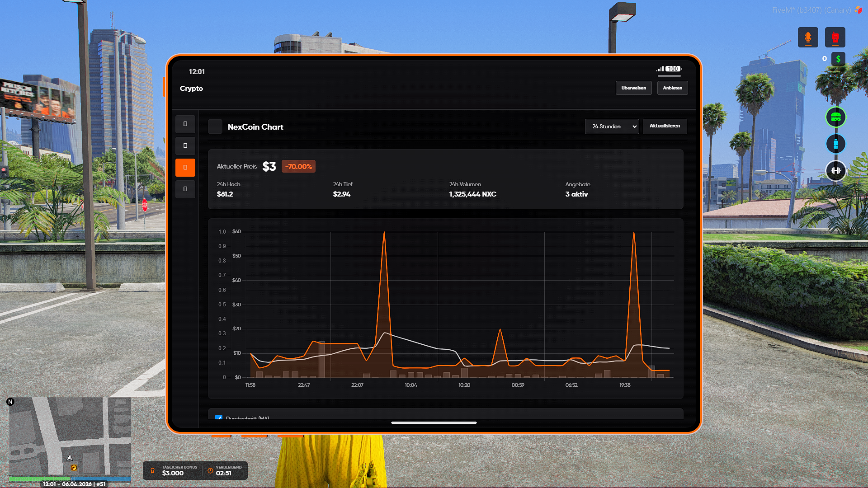This screenshot has height=488, width=868.
Task: Click the green burger hunger icon
Action: pos(835,117)
